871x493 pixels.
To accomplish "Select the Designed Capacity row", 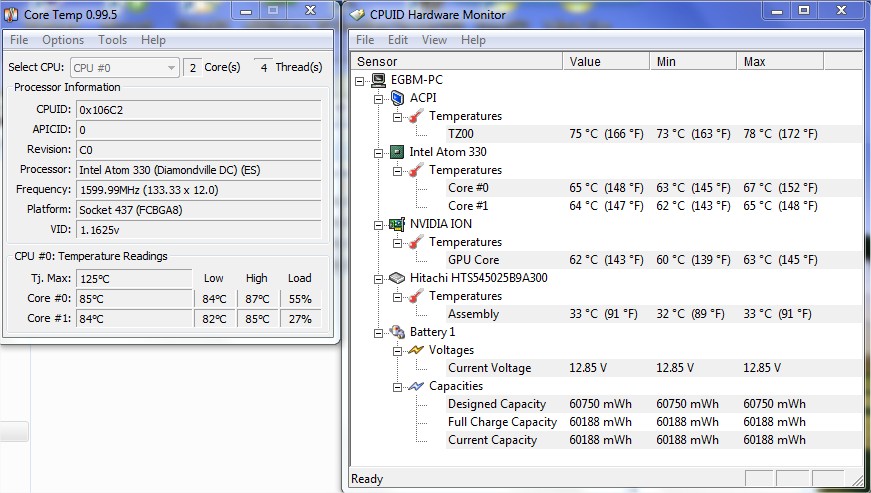I will pos(653,404).
